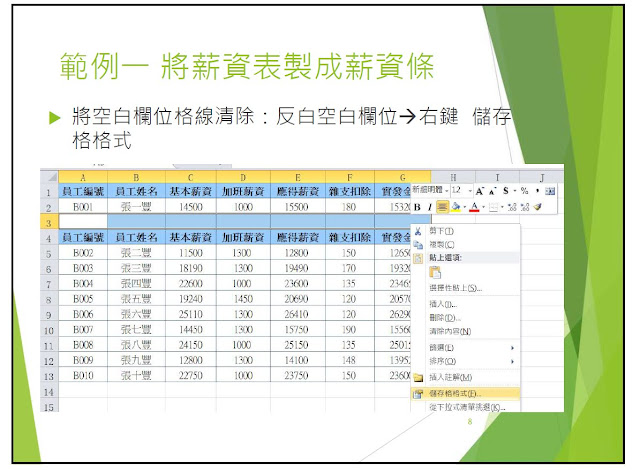640x470 pixels.
Task: Open the currency format dropdown arrow
Action: [515, 191]
